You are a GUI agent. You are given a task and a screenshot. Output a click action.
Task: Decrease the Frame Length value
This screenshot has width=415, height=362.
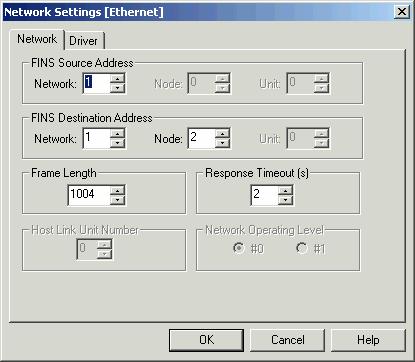click(117, 200)
